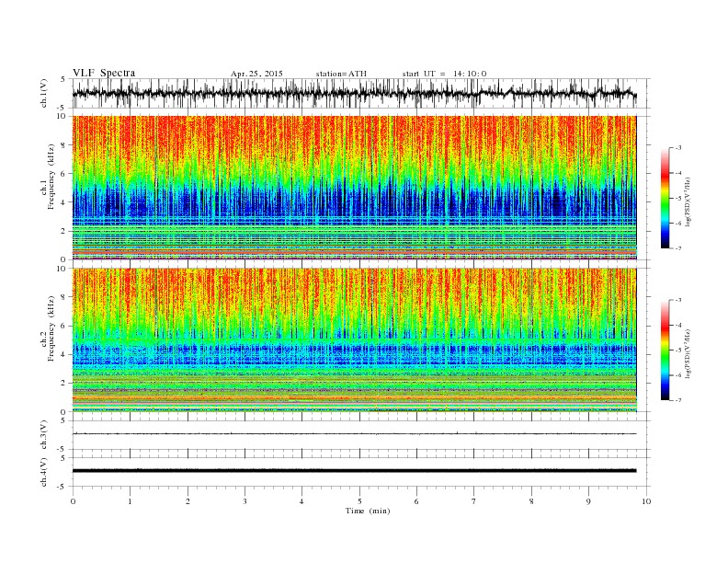
Task: Click time axis tick label "4"
Action: pyautogui.click(x=301, y=501)
